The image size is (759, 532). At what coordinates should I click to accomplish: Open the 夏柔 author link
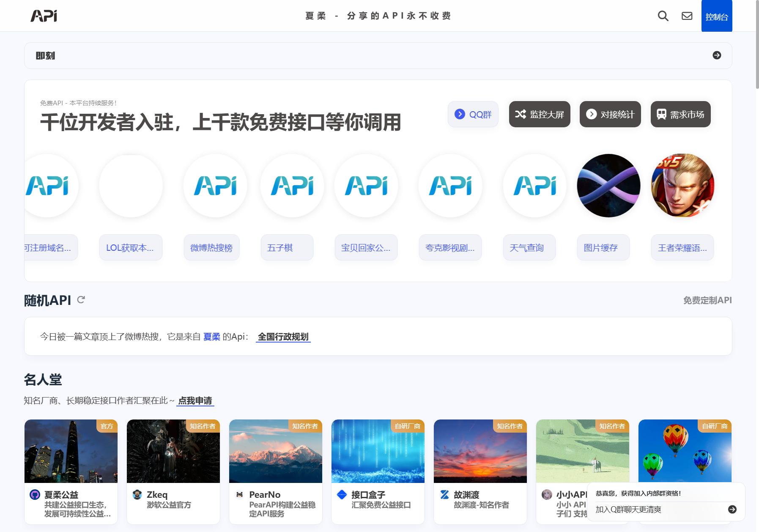(x=212, y=337)
